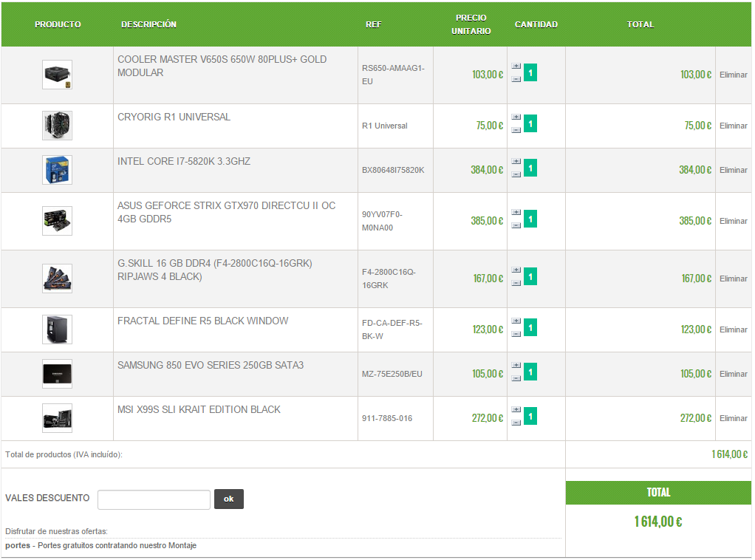Select quantity box of Samsung 850 EVO
This screenshot has width=755, height=560.
[x=530, y=372]
